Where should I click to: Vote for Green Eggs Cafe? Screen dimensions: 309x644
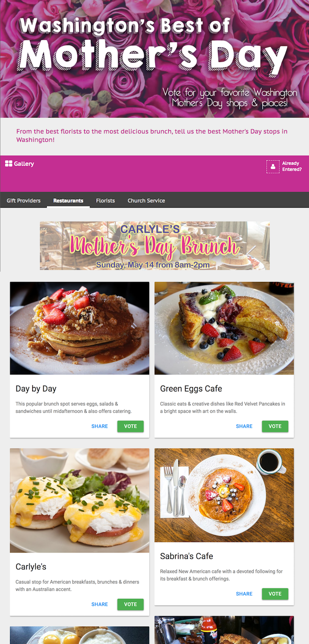[275, 426]
